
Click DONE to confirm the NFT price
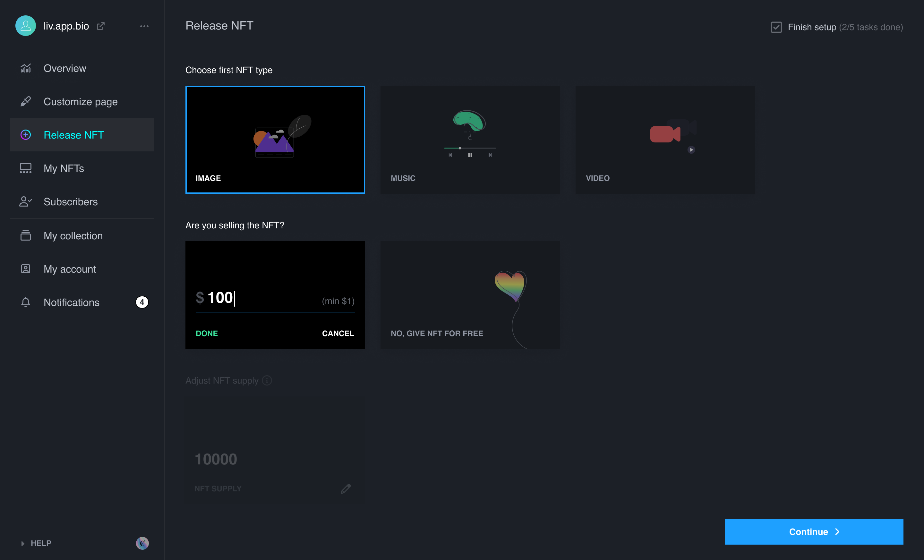pyautogui.click(x=207, y=333)
